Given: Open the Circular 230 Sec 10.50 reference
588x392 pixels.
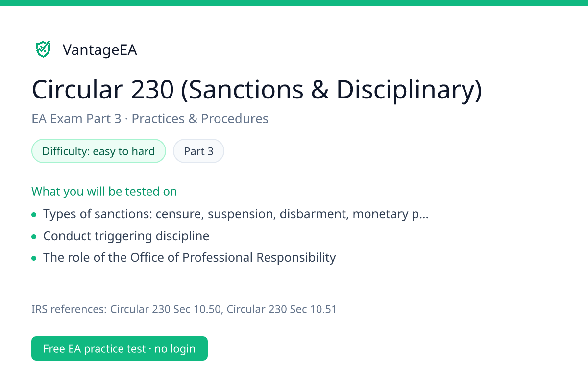Looking at the screenshot, I should (x=166, y=309).
